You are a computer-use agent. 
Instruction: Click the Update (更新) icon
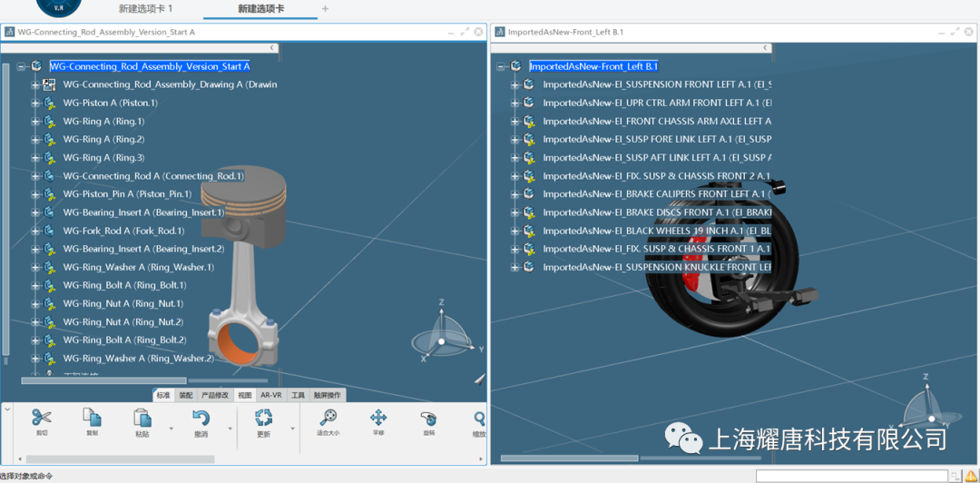(263, 418)
